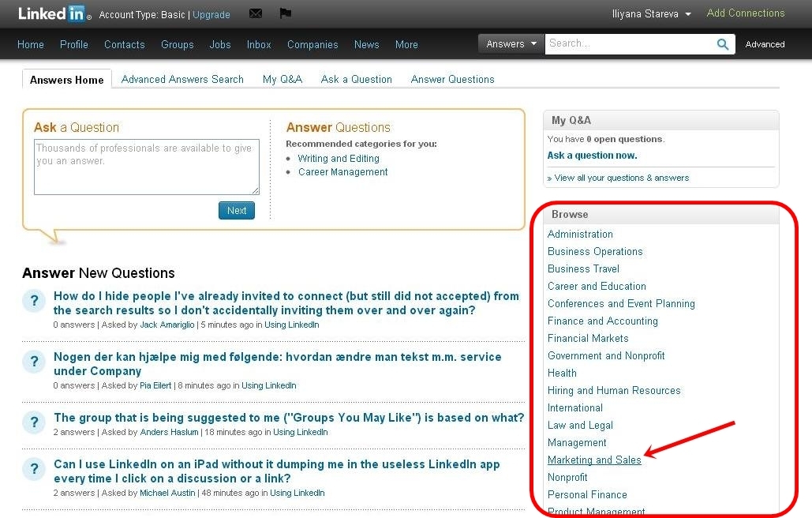Open the Answers search scope dropdown

[511, 44]
